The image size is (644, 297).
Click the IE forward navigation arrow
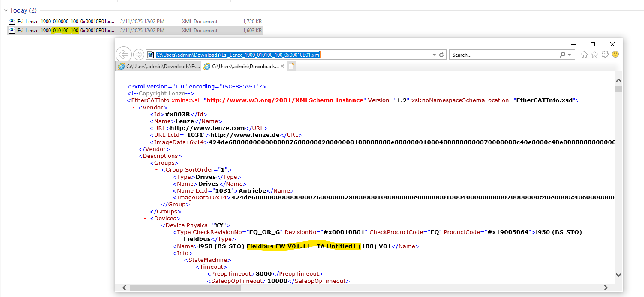click(138, 54)
